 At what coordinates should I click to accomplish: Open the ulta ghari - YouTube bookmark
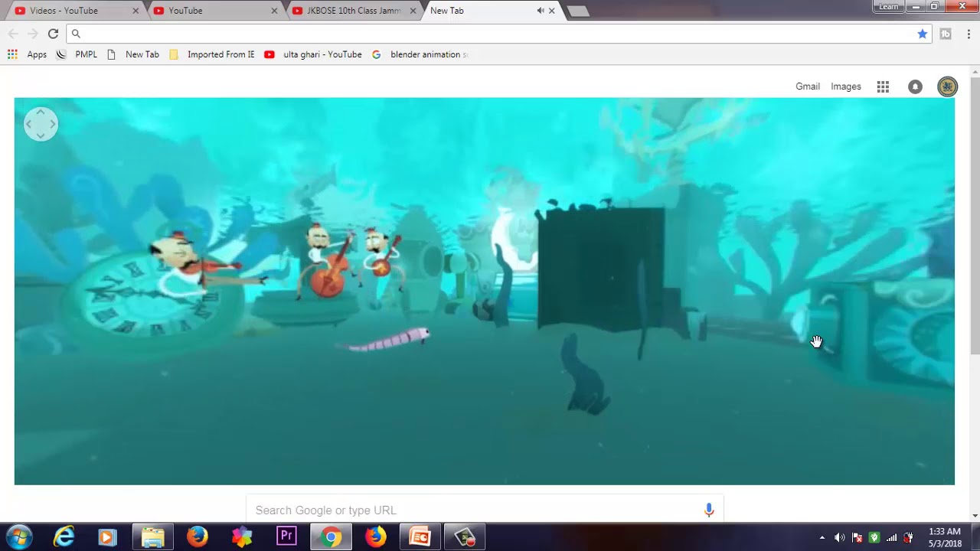(x=313, y=54)
